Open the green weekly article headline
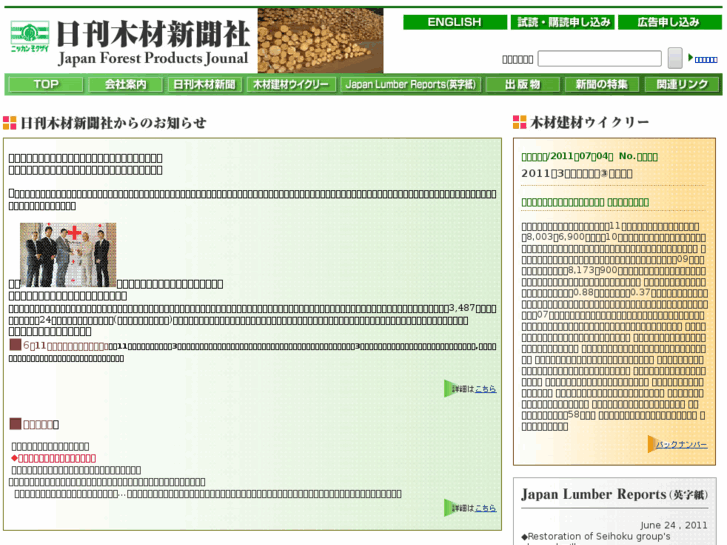727x545 pixels. pyautogui.click(x=585, y=202)
